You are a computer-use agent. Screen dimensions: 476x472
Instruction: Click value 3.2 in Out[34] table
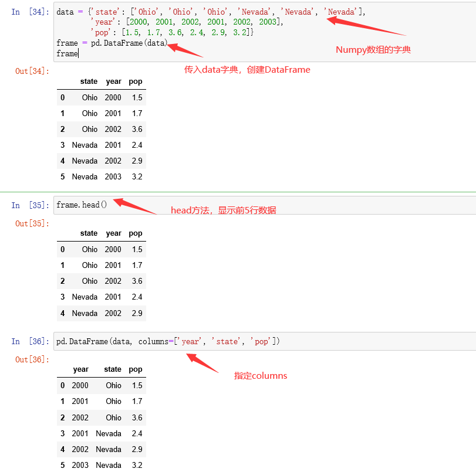(137, 176)
